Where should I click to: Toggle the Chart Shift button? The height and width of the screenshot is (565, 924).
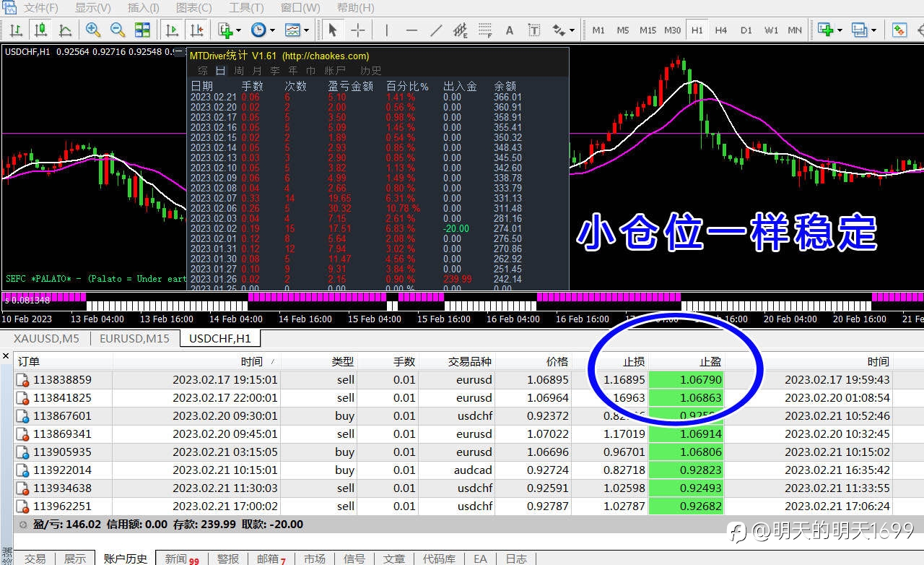[x=196, y=30]
